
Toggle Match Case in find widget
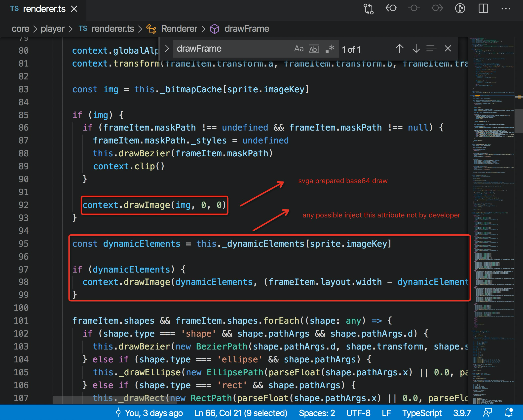click(299, 49)
